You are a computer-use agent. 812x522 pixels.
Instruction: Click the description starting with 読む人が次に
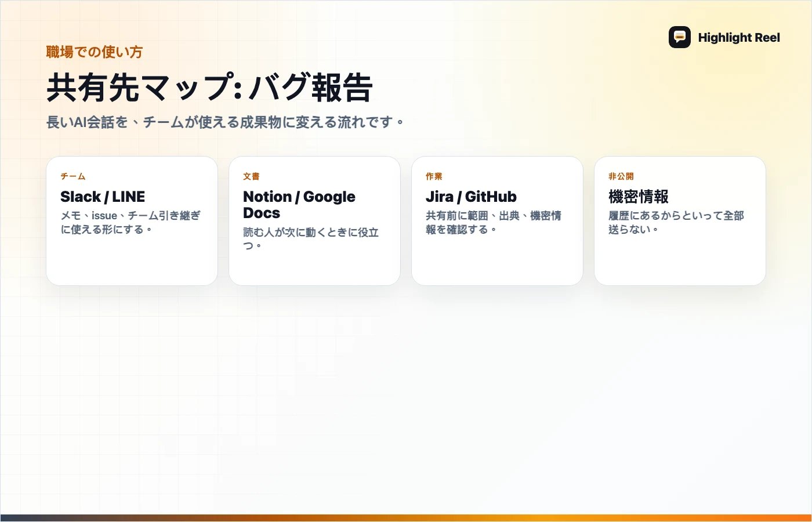(311, 238)
